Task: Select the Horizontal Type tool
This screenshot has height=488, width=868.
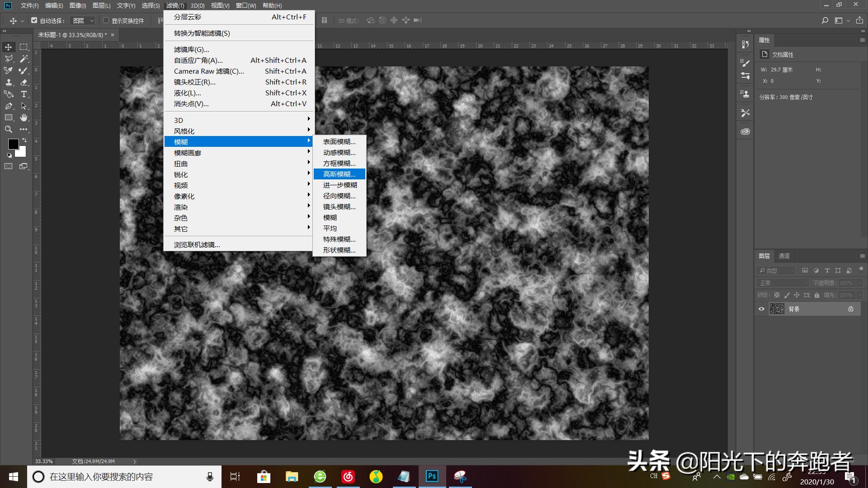Action: coord(24,94)
